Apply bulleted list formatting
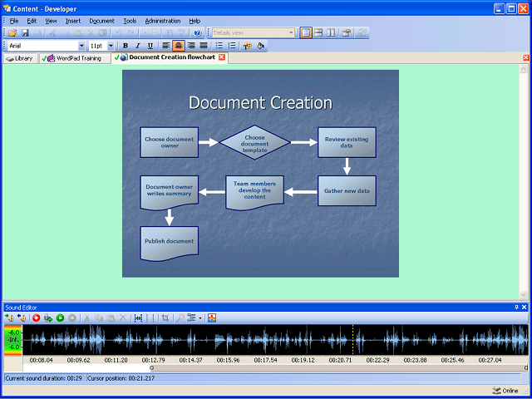The image size is (532, 399). 219,46
